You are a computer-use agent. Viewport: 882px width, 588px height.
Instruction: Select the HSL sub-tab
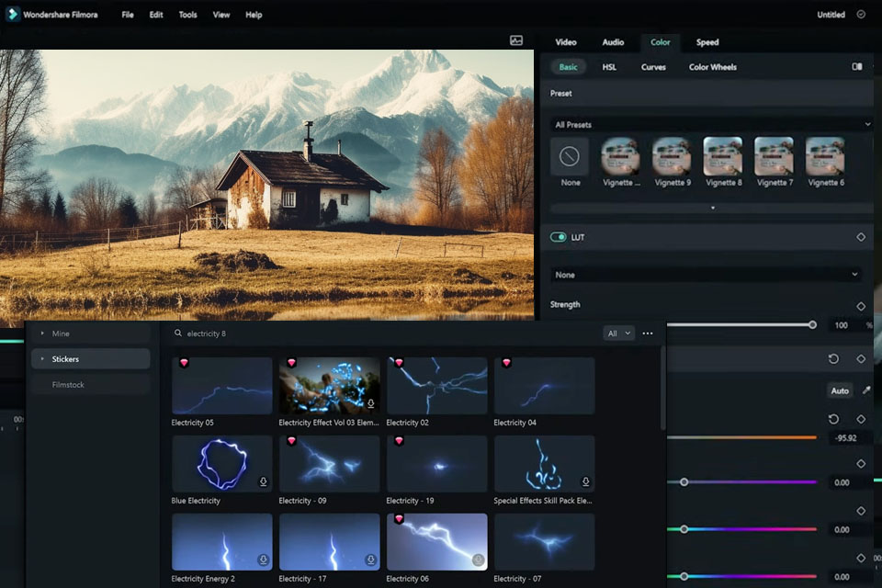609,67
